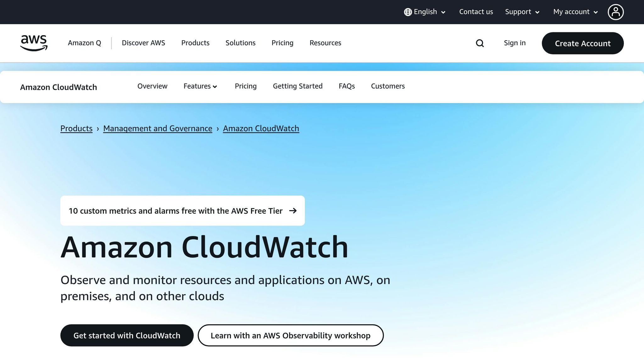Viewport: 644px width, 362px height.
Task: Expand the English language dropdown
Action: pyautogui.click(x=425, y=12)
